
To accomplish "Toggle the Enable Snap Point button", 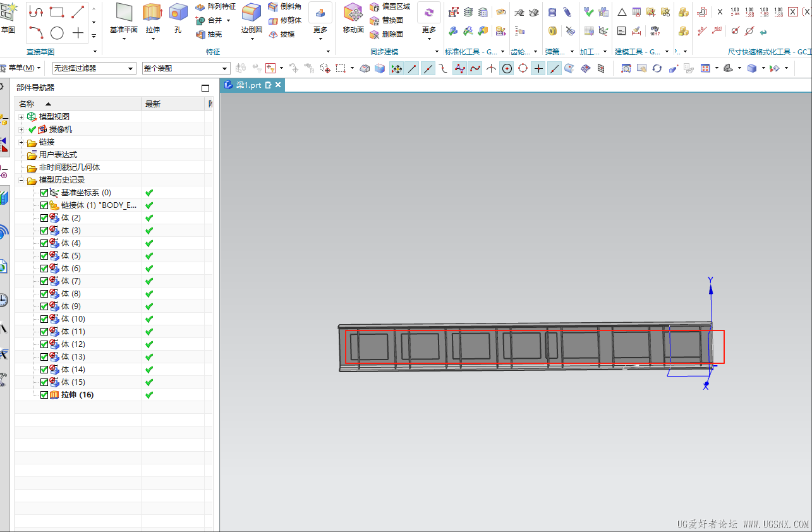I will (x=397, y=68).
